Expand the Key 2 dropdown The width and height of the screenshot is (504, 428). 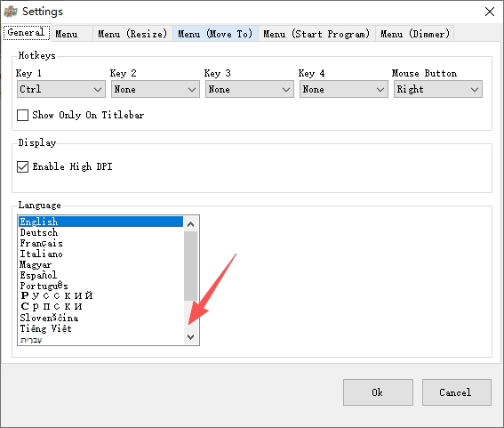point(156,89)
